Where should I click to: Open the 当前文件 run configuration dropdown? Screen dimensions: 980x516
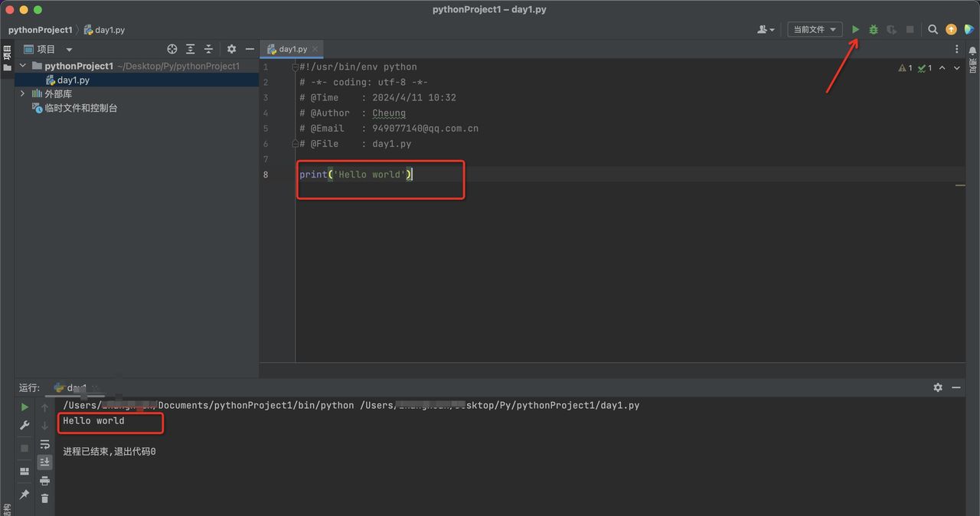[x=815, y=29]
